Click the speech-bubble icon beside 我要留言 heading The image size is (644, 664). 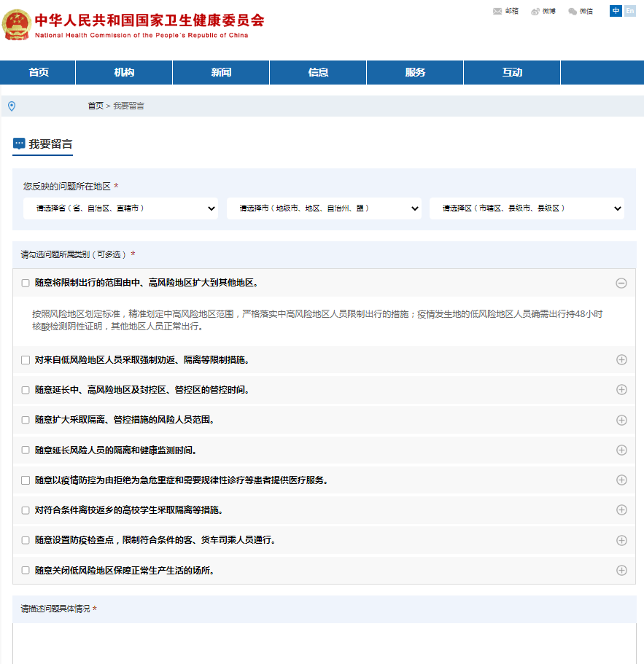tap(17, 144)
